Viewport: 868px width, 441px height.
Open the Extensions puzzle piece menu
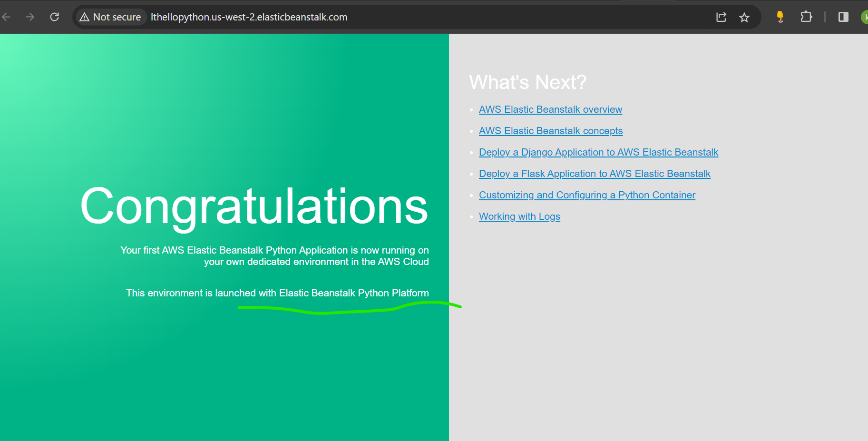pyautogui.click(x=806, y=17)
